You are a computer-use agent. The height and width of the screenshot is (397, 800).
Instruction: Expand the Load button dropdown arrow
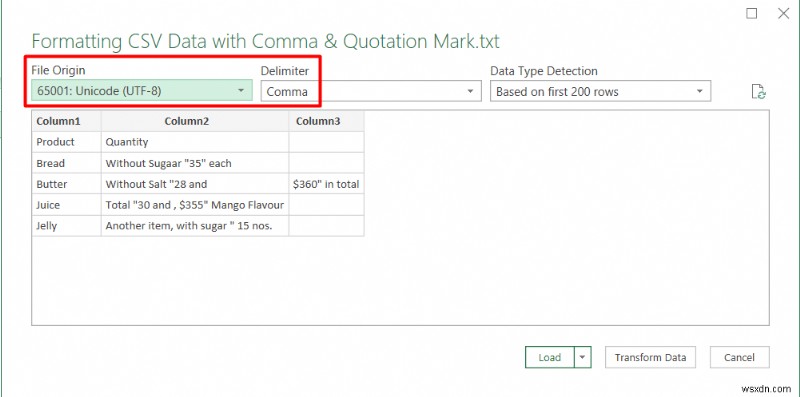pos(583,357)
